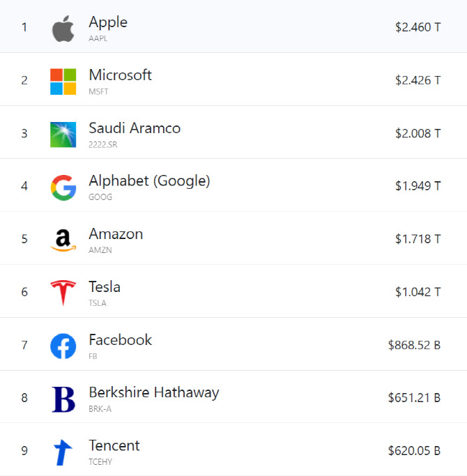Open the Microsoft company link
467x476 pixels.
pos(121,75)
